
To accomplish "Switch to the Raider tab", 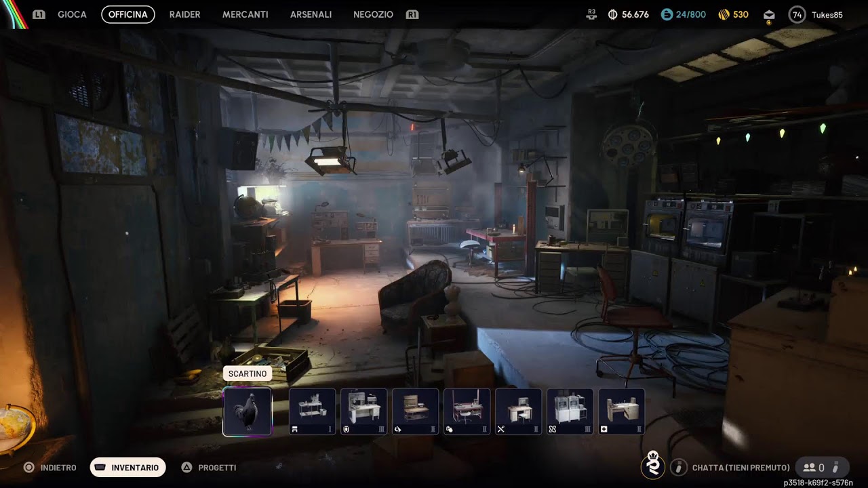I will [184, 14].
